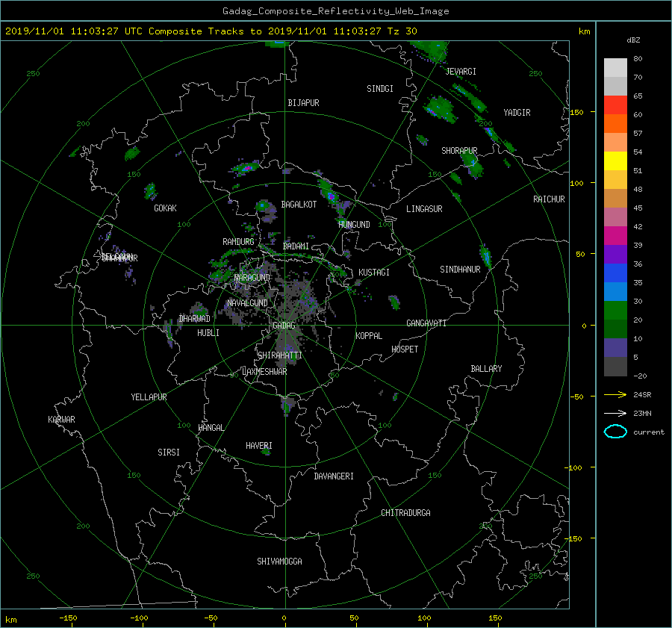The image size is (672, 628).
Task: Click the NARAGUND city label
Action: [x=252, y=278]
